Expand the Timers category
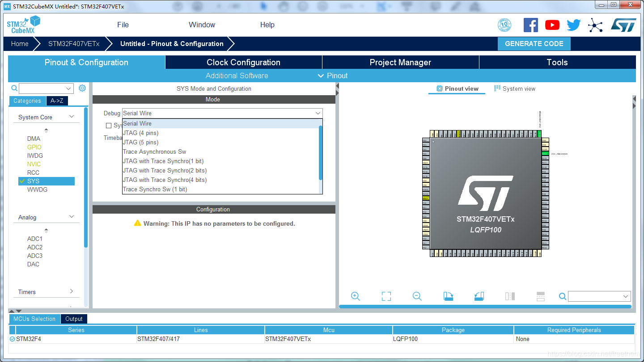The image size is (644, 362). (71, 291)
